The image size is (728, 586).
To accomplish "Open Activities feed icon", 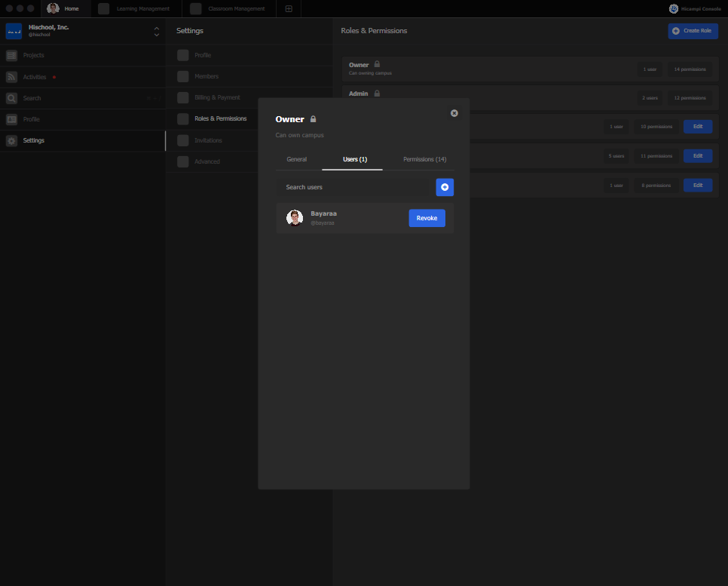I will 11,77.
